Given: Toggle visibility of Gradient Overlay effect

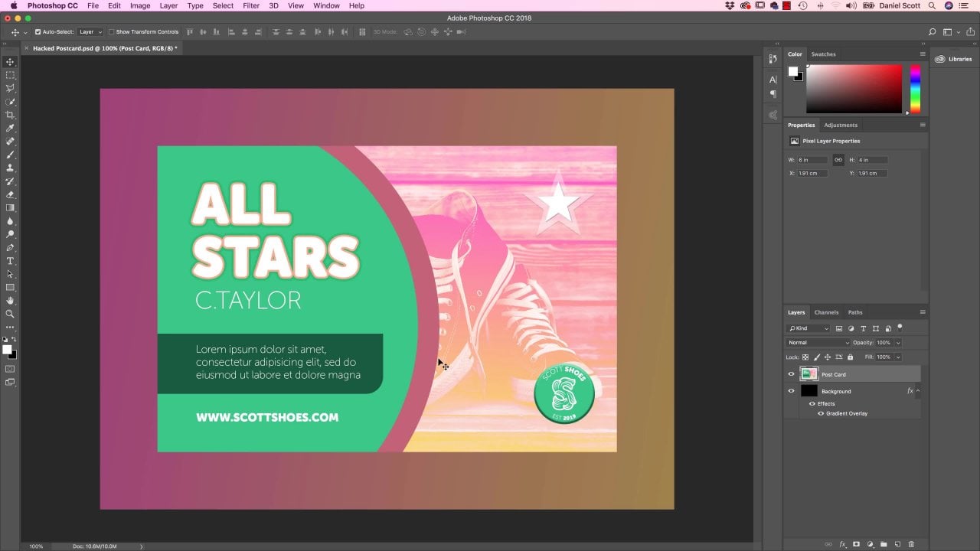Looking at the screenshot, I should [820, 413].
